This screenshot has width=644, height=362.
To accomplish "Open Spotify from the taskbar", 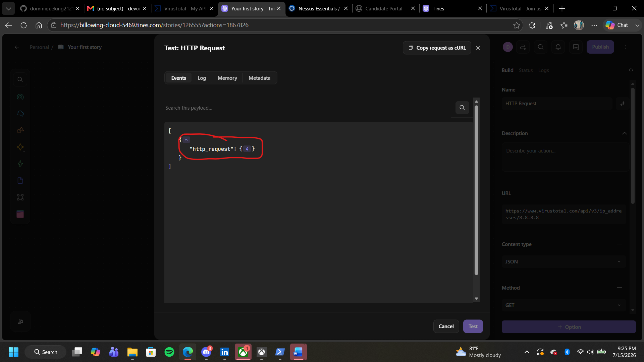I will click(x=169, y=352).
